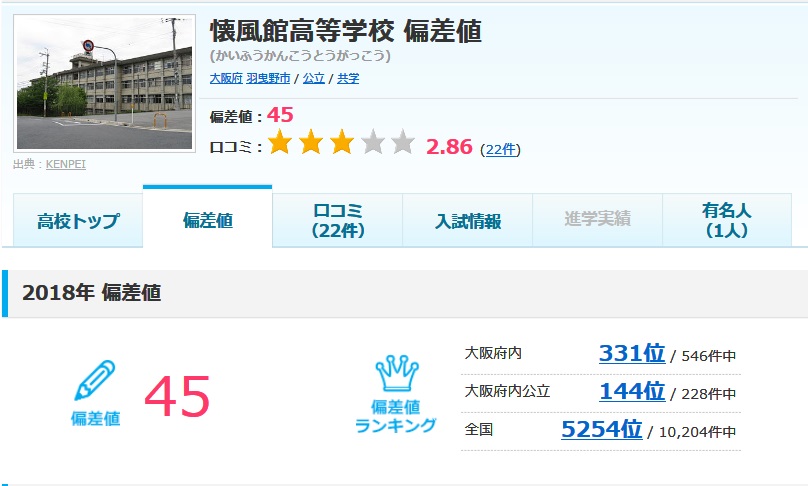Switch to the 口コミ (22件) tab
This screenshot has width=808, height=486.
tap(338, 221)
